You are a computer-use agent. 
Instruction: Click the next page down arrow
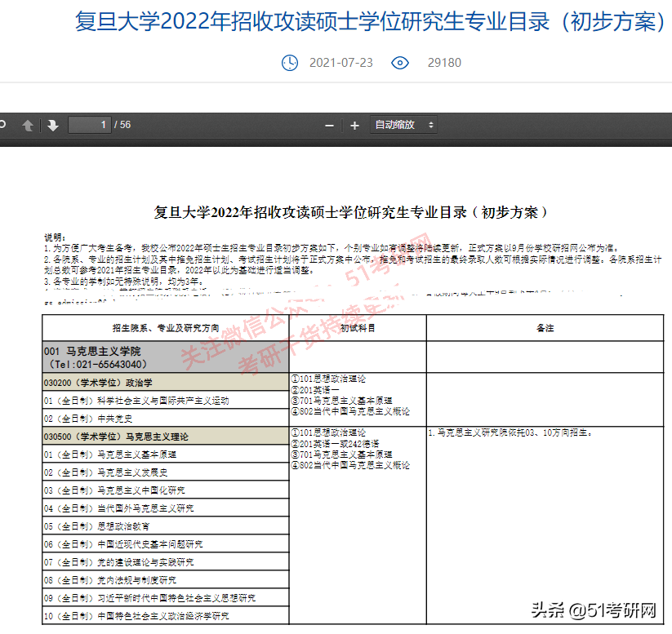(x=51, y=125)
